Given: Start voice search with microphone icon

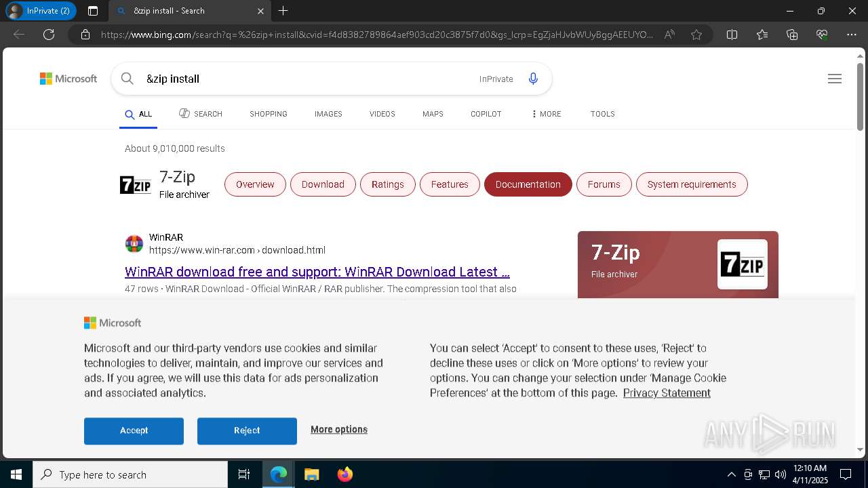Looking at the screenshot, I should pos(533,79).
